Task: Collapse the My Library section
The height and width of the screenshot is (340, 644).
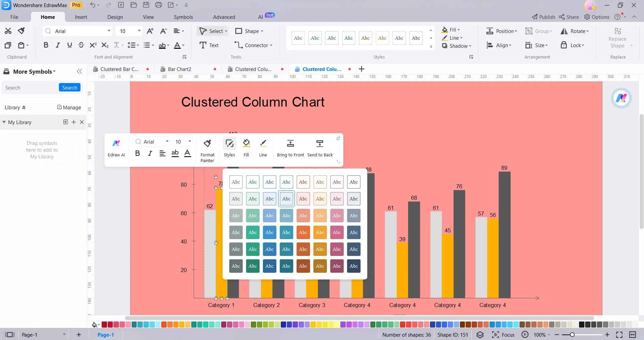Action: (4, 122)
